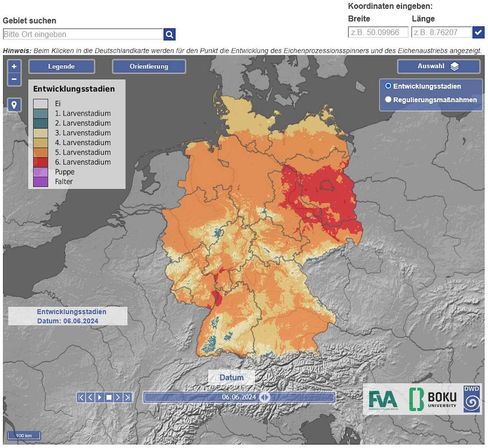Jump to first date in timeline
This screenshot has width=488, height=448.
(81, 397)
